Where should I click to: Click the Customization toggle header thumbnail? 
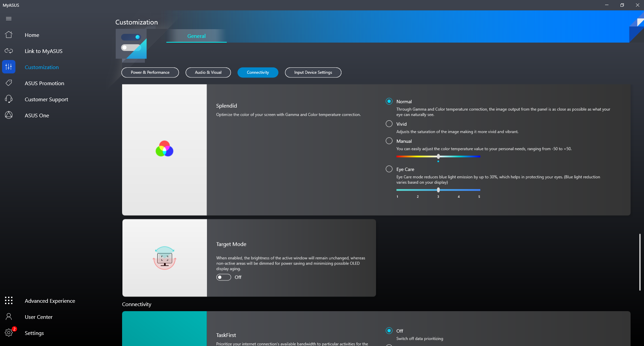pos(131,44)
